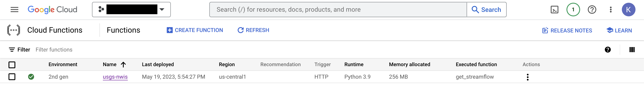Check the usgs-nwis function row checkbox
Viewport: 644px width, 92px height.
(12, 77)
